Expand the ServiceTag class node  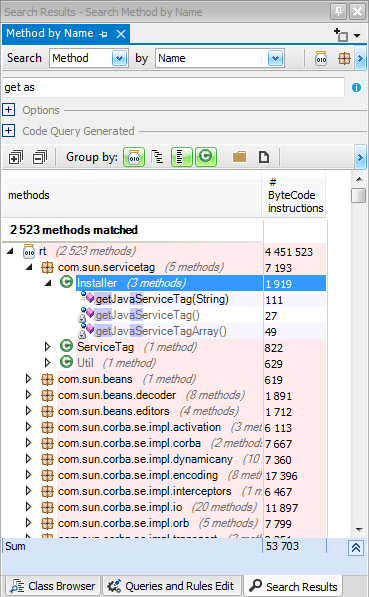click(x=47, y=347)
